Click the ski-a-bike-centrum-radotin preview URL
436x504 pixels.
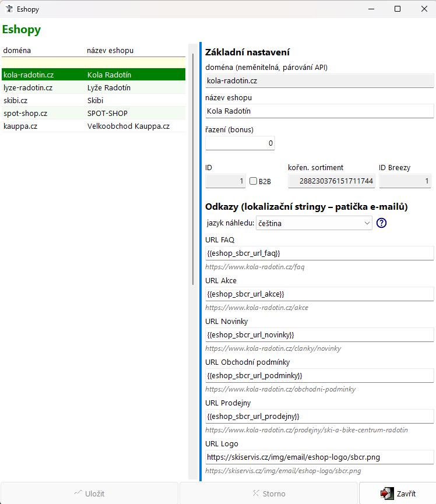(x=307, y=430)
